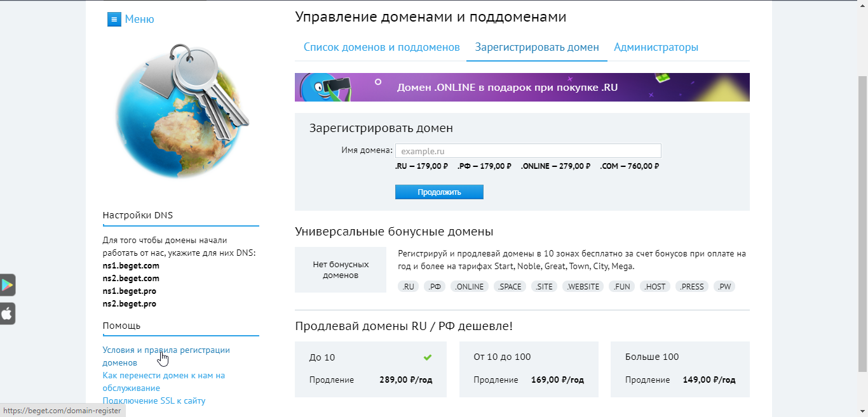Image resolution: width=868 pixels, height=417 pixels.
Task: Select the .PRESS bonus zone tag
Action: click(691, 286)
